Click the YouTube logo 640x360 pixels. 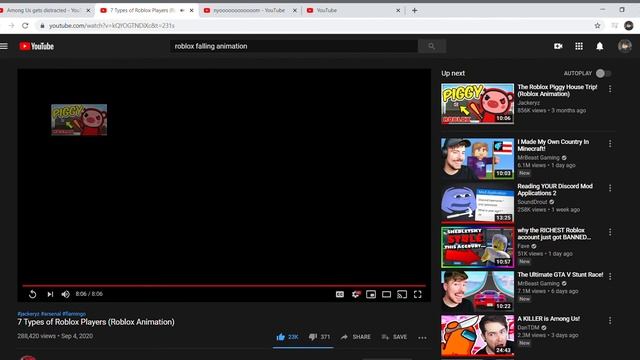36,46
